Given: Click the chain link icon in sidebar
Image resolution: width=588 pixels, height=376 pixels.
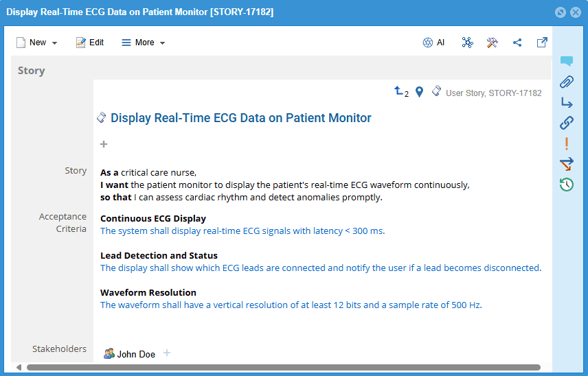Looking at the screenshot, I should (x=566, y=123).
